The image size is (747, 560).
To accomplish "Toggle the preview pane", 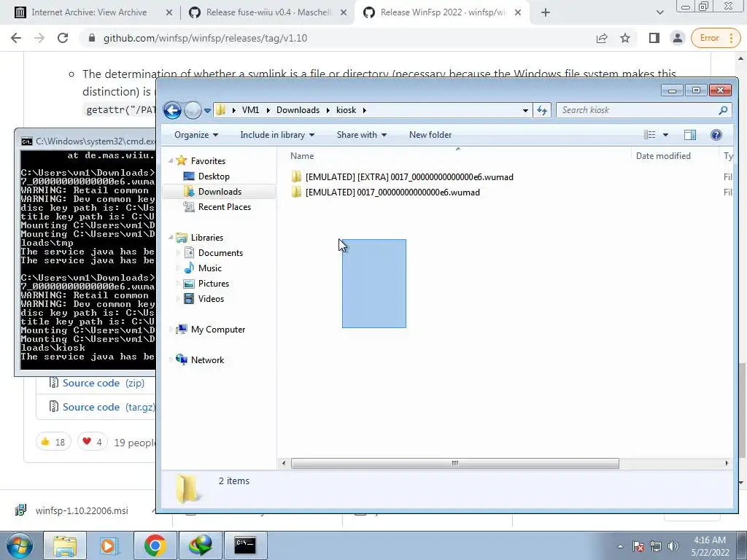I will [690, 135].
